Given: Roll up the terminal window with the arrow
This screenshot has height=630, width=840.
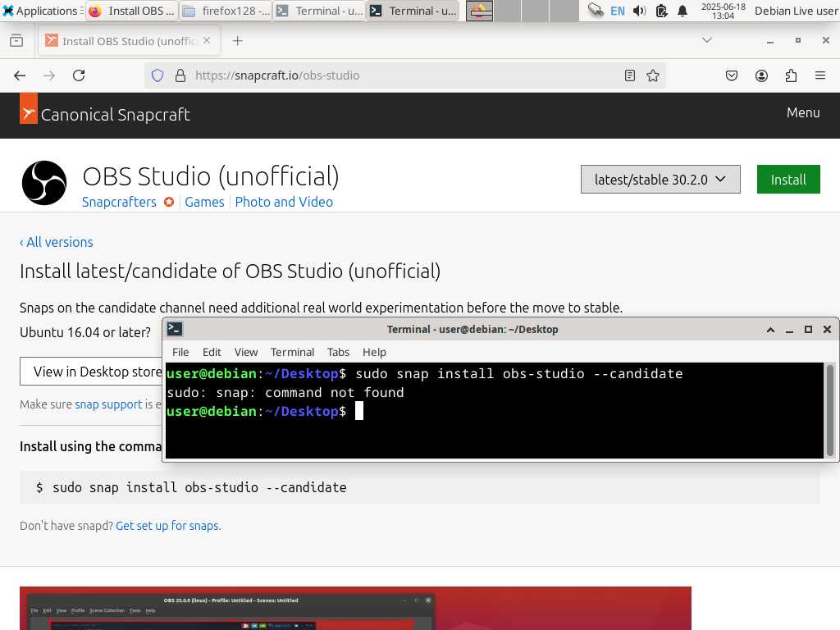Looking at the screenshot, I should click(x=770, y=330).
